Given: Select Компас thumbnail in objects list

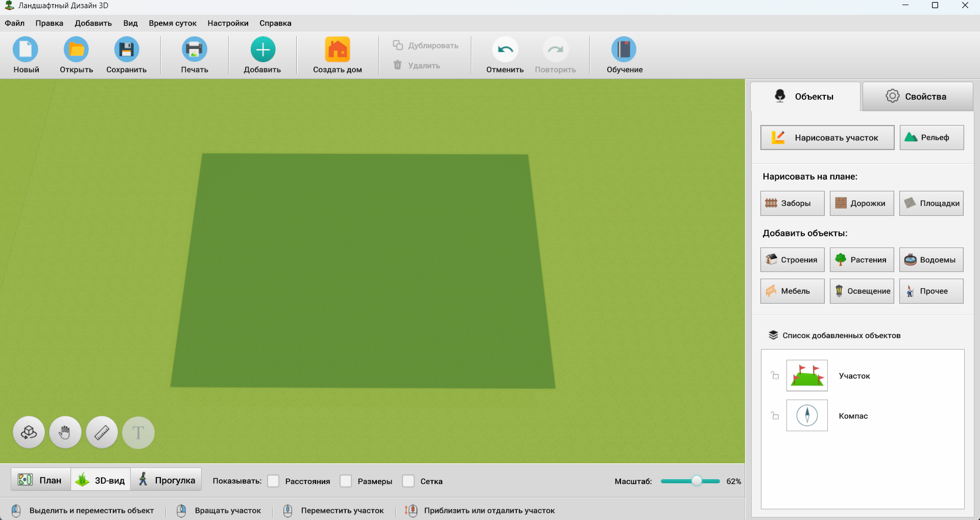Looking at the screenshot, I should tap(807, 416).
